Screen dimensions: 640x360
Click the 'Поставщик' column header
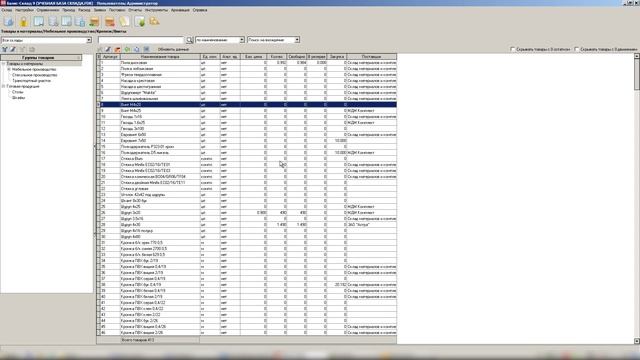pos(371,57)
